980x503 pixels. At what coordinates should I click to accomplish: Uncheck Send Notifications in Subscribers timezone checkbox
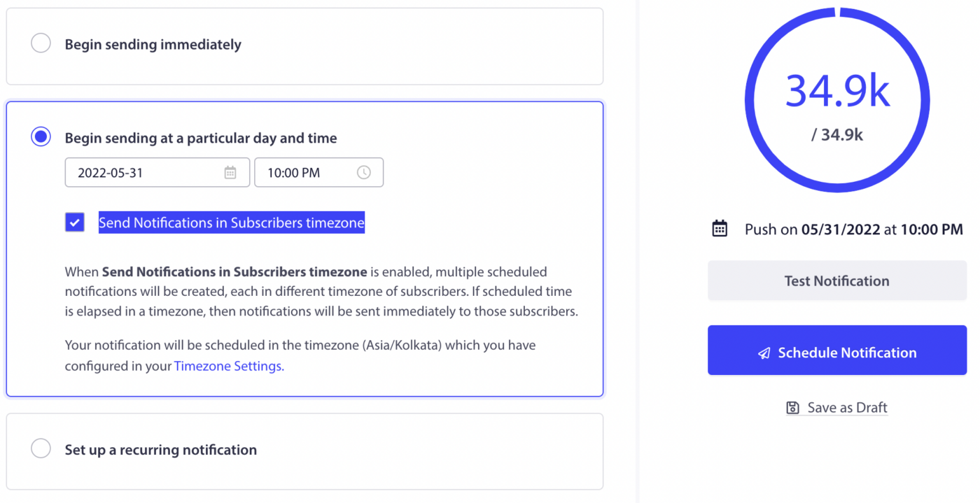click(75, 222)
